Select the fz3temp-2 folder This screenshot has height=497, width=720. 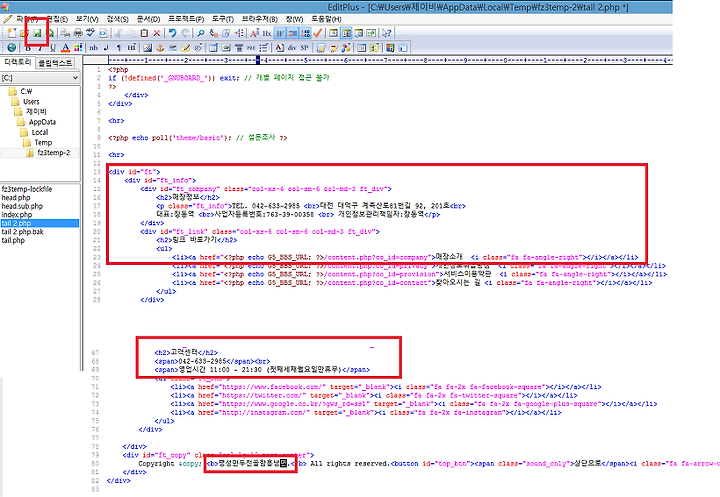click(x=48, y=152)
